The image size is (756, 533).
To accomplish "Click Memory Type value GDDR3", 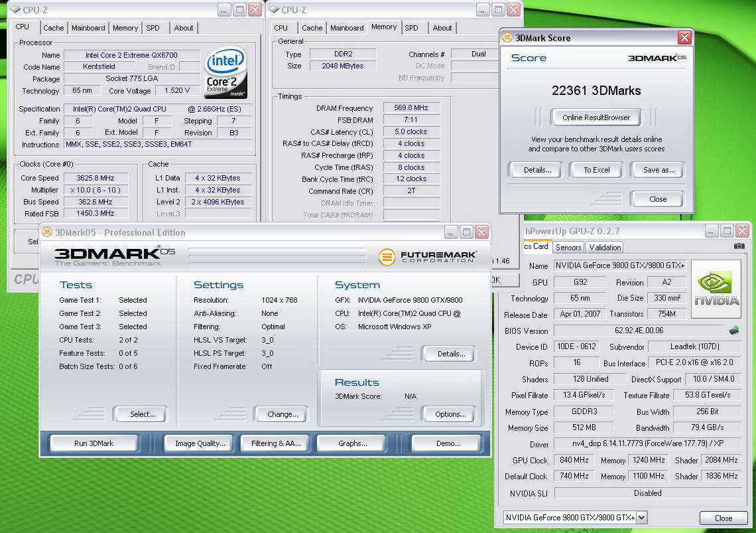I will click(x=584, y=412).
